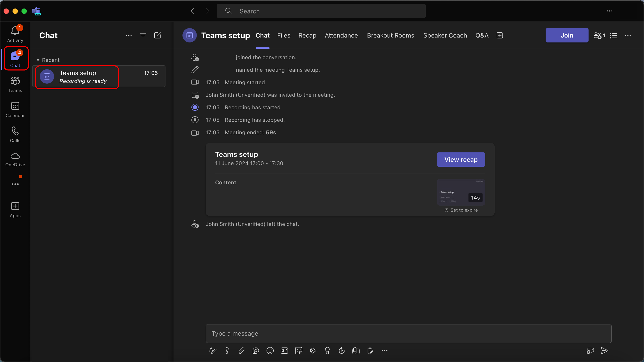Click 'Recording has started' entry
This screenshot has height=362, width=644.
[252, 107]
